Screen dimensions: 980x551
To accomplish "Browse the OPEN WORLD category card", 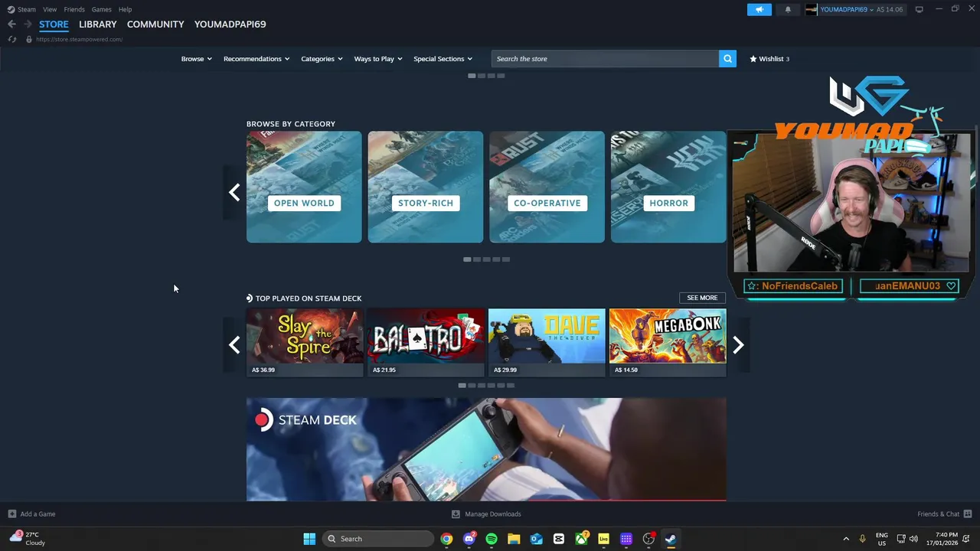I will point(304,187).
